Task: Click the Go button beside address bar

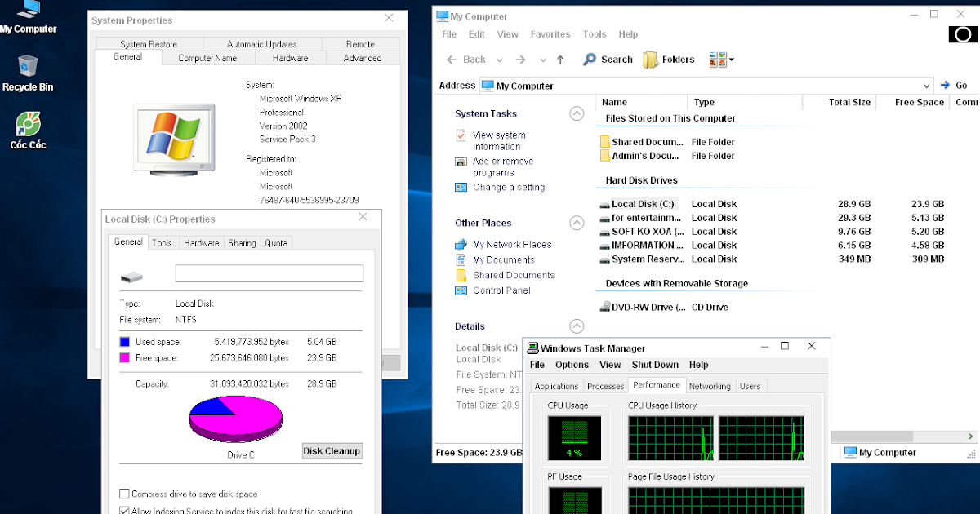Action: click(954, 85)
